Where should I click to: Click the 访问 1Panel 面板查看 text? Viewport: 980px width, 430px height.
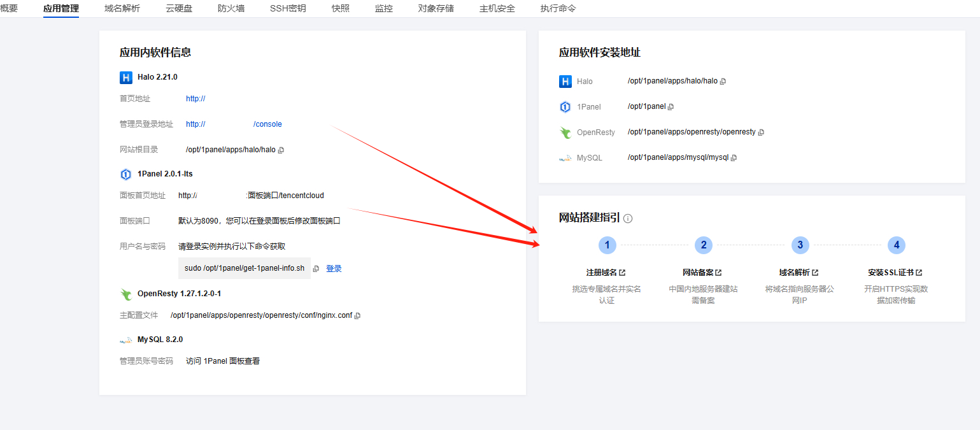point(223,361)
